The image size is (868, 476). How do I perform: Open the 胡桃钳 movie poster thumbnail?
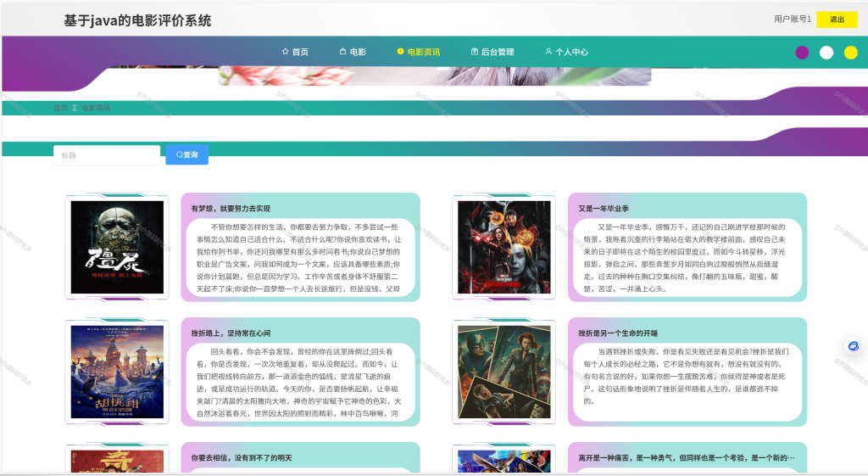[x=117, y=372]
